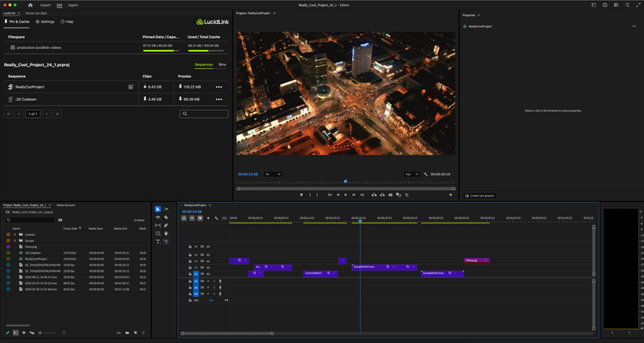Open the Fit zoom level dropdown

pyautogui.click(x=273, y=175)
